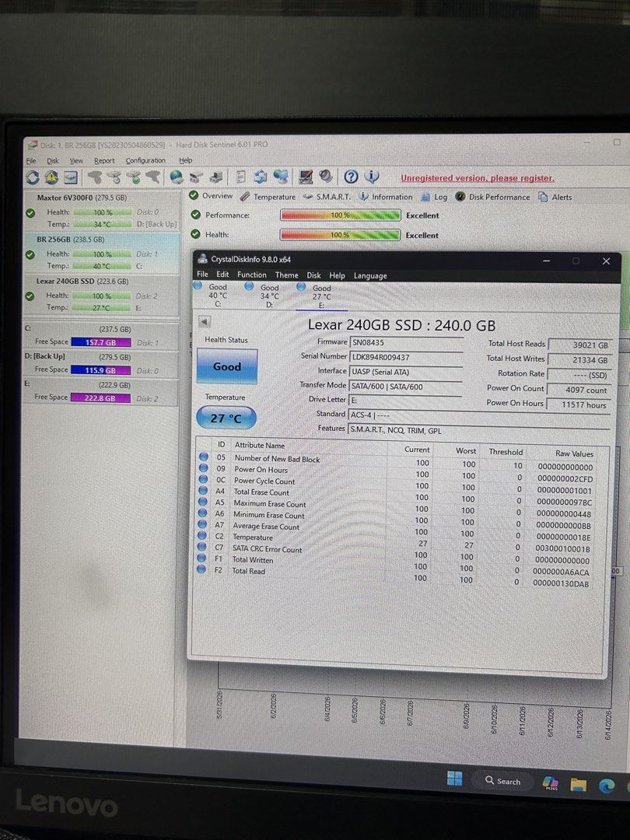The width and height of the screenshot is (630, 840).
Task: Click the hard disk drive toolbar icon
Action: tap(71, 177)
